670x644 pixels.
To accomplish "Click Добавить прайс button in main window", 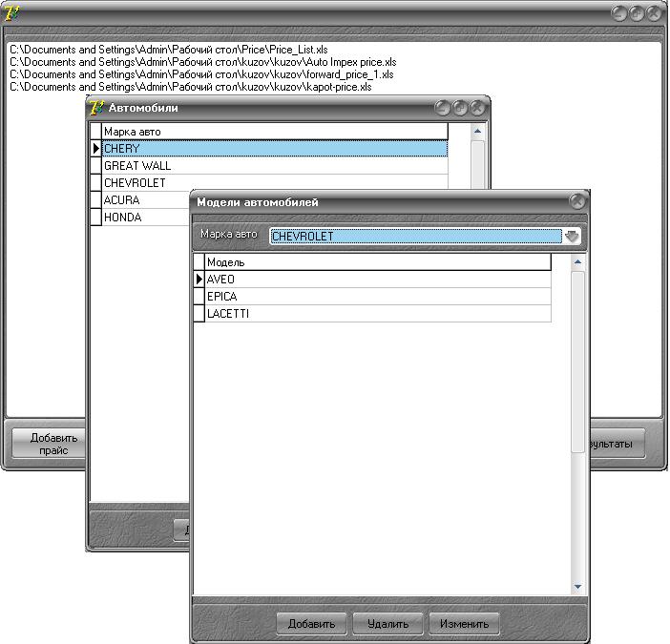I will pos(49,444).
